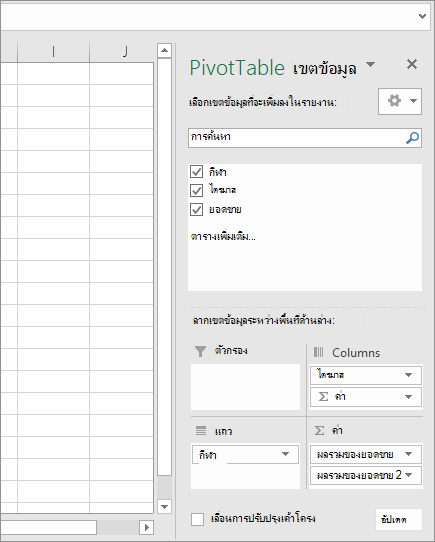
Task: Click the vertical scrollbar thumb
Action: (164, 268)
